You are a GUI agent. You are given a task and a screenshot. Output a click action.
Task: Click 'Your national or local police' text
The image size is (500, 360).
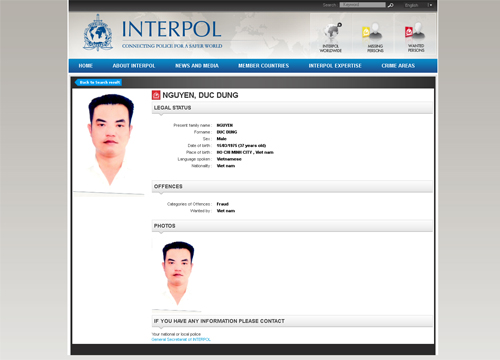[176, 334]
